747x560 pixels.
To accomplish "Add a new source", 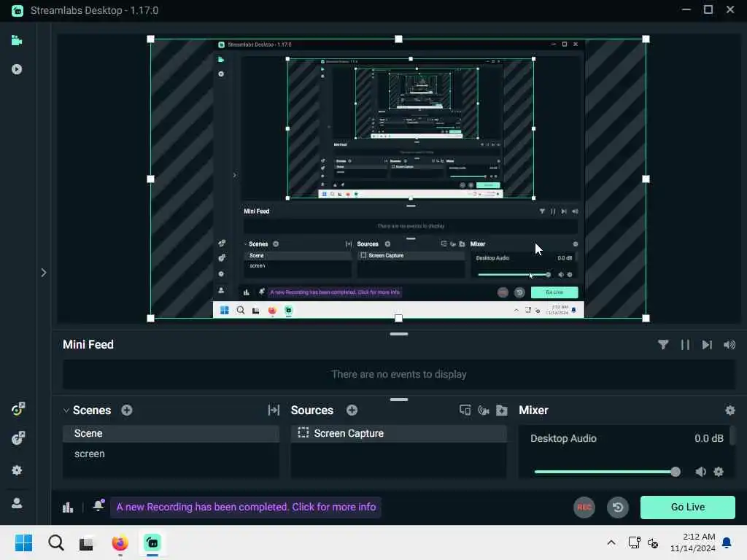I will (x=352, y=410).
